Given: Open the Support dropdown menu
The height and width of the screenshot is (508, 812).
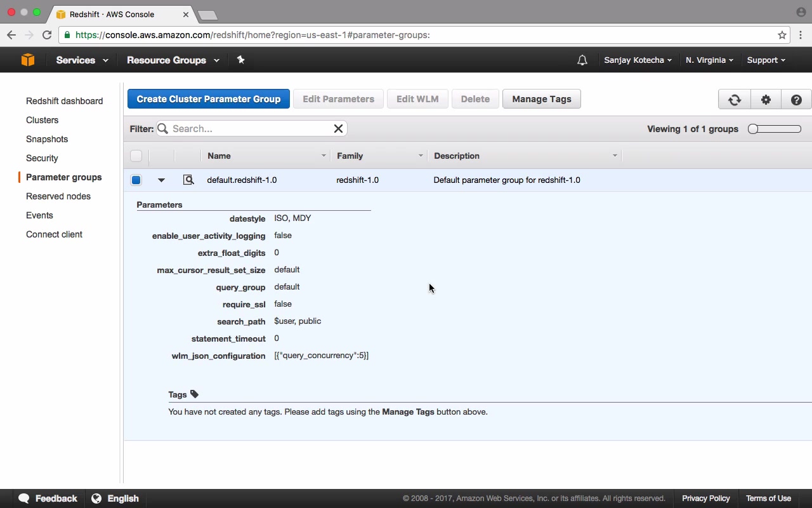Looking at the screenshot, I should 766,60.
